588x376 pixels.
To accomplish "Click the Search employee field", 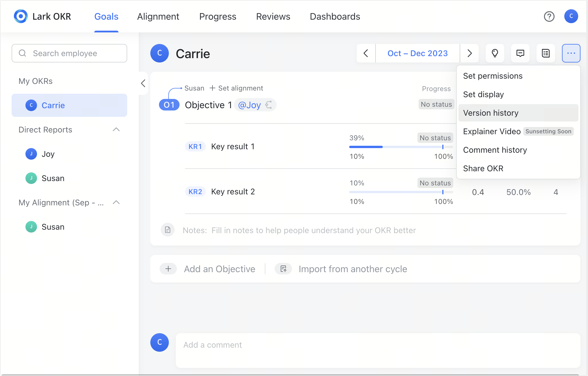I will click(69, 53).
